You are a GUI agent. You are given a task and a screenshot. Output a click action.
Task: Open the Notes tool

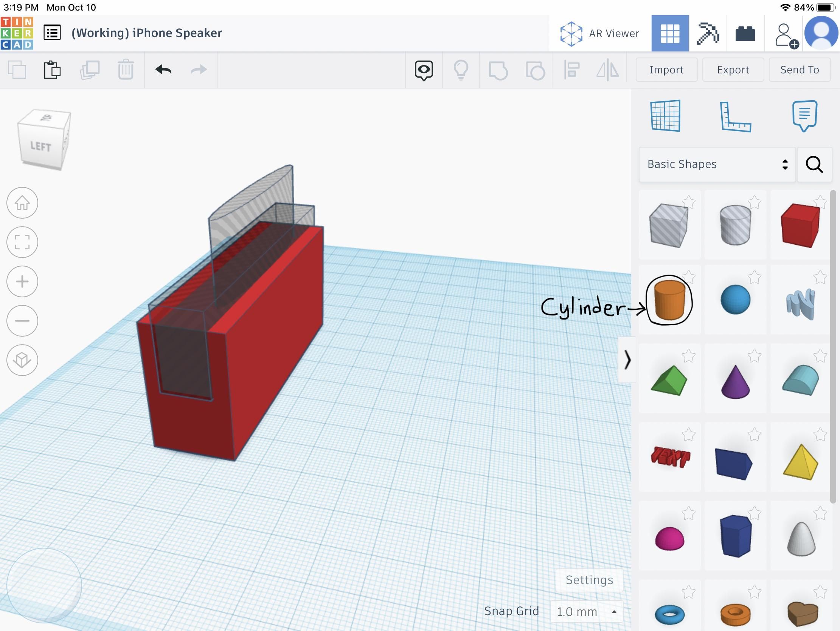[805, 116]
